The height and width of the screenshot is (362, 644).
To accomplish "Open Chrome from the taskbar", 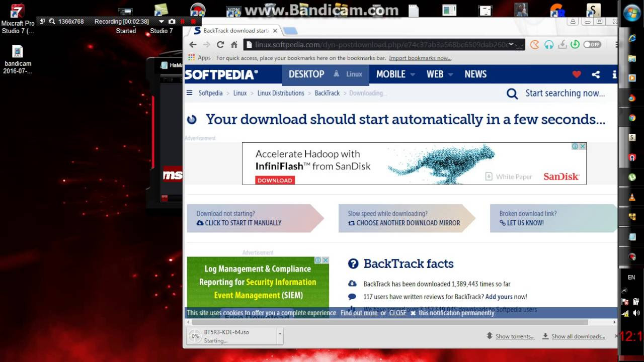I will point(632,118).
